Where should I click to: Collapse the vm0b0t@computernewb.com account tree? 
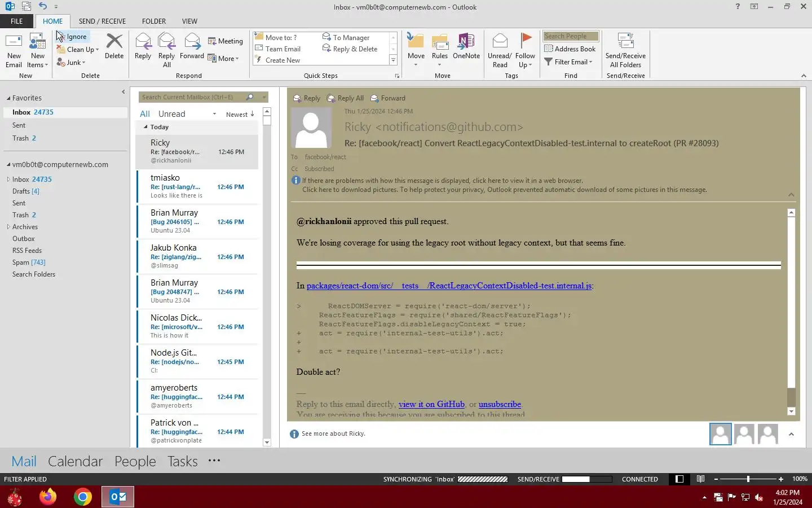click(8, 165)
